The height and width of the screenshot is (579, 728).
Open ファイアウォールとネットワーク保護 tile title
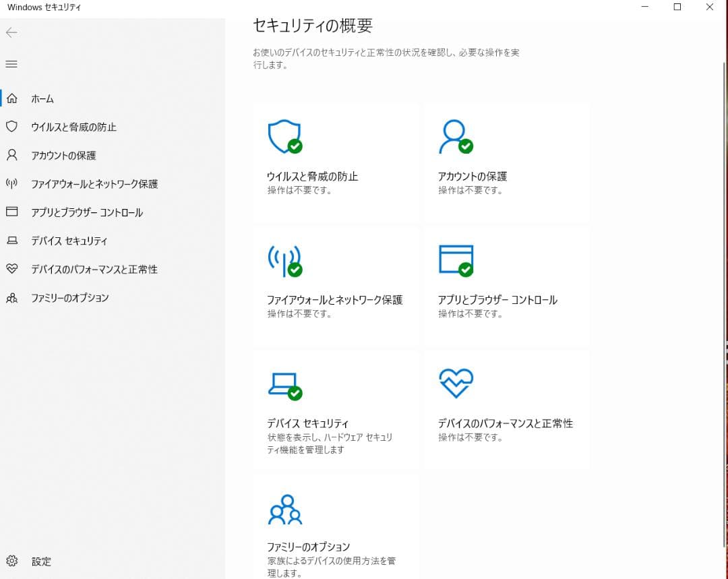pos(335,300)
